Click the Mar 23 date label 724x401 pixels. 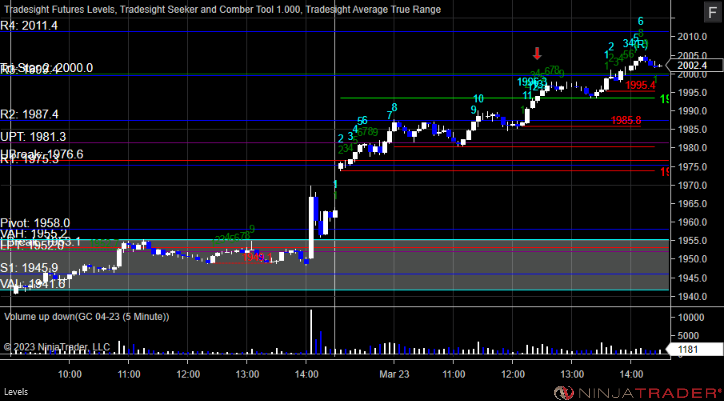click(x=394, y=374)
